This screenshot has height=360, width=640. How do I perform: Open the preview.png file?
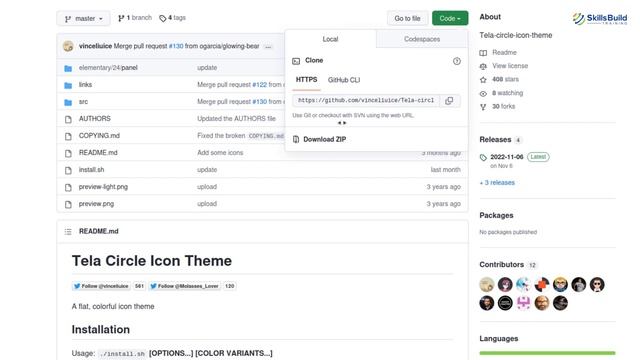(96, 204)
